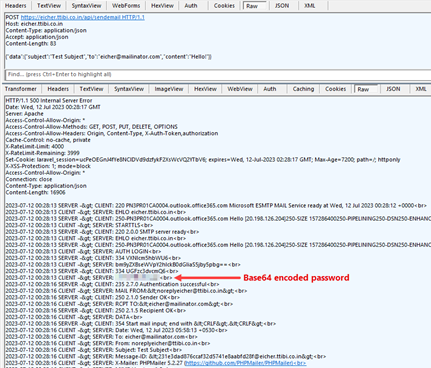The image size is (431, 368).
Task: Open the request Auth tab
Action: pos(191,6)
